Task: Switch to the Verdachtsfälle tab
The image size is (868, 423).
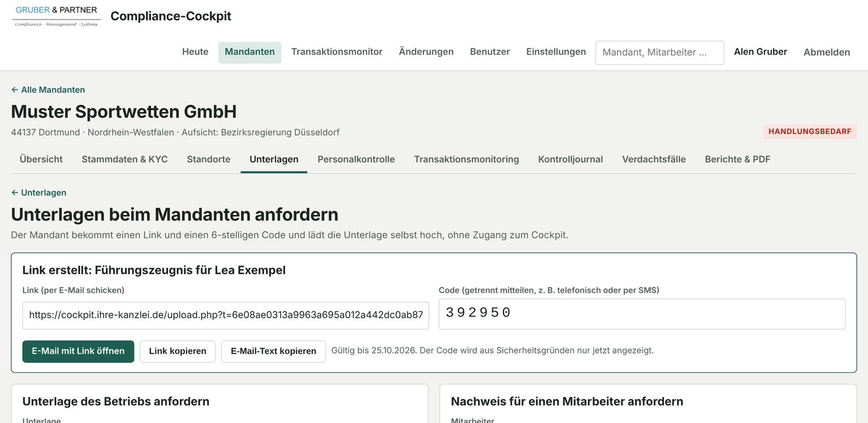Action: [654, 159]
